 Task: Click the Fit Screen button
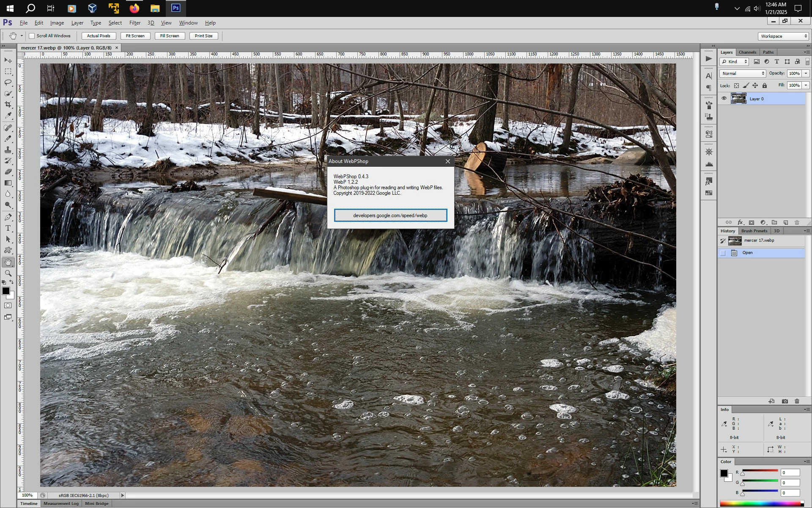click(135, 36)
